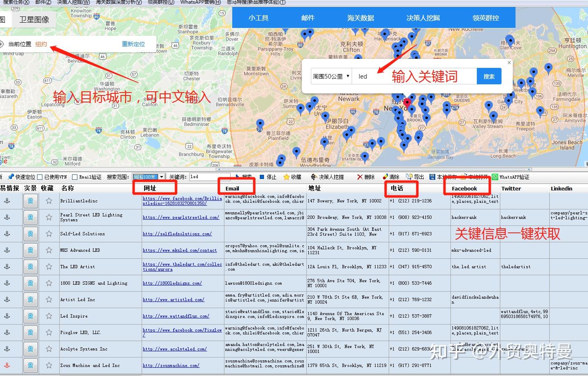Click the blue 搜索 button in popup
Image resolution: width=588 pixels, height=376 pixels.
[x=489, y=76]
